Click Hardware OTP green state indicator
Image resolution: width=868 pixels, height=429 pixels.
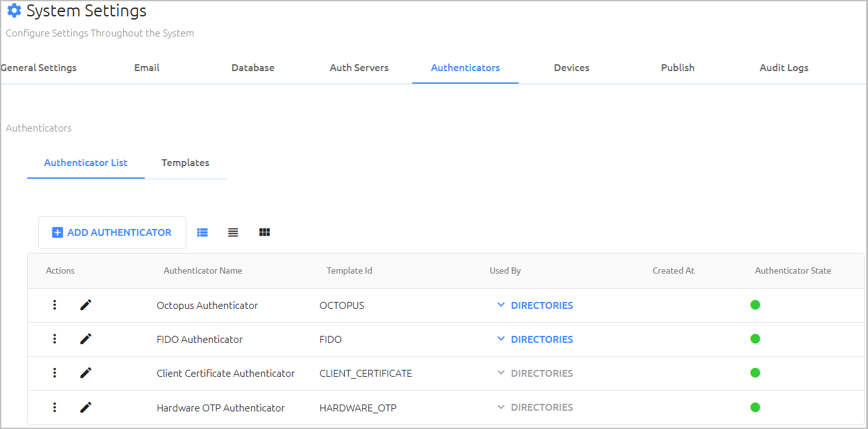(755, 408)
